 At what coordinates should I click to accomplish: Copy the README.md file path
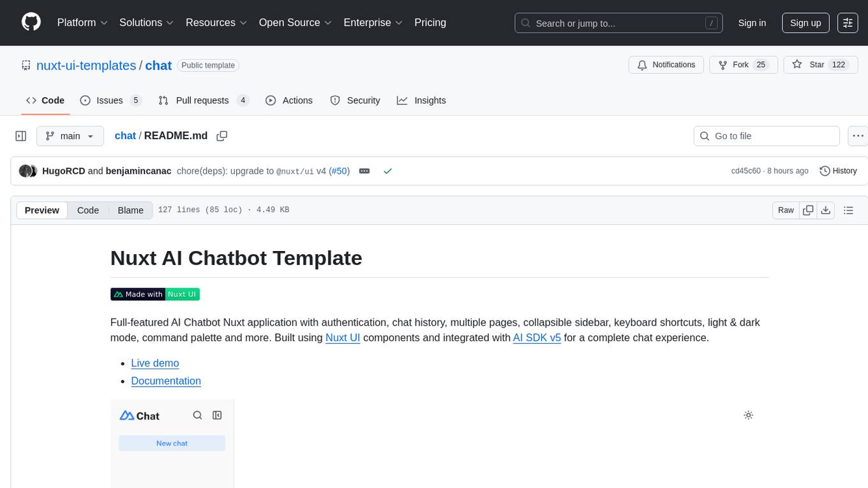(x=222, y=136)
